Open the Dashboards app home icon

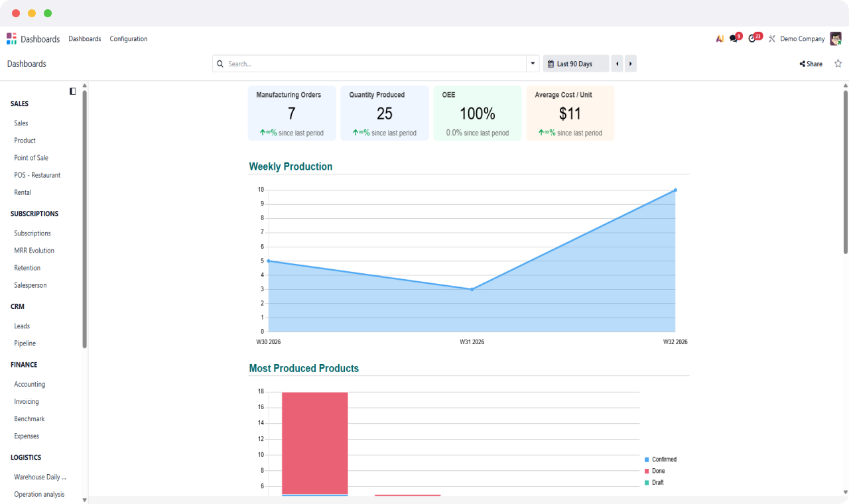[x=11, y=39]
